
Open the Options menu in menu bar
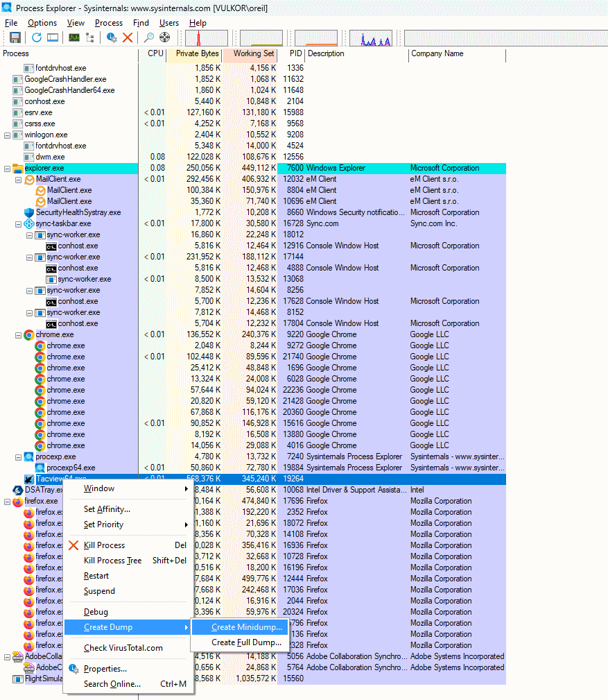point(42,23)
